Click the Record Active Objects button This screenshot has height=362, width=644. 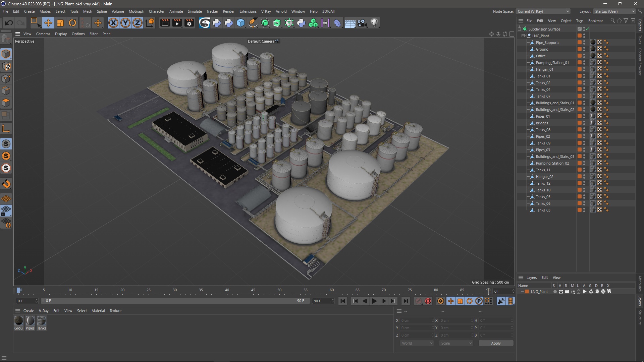coord(418,301)
